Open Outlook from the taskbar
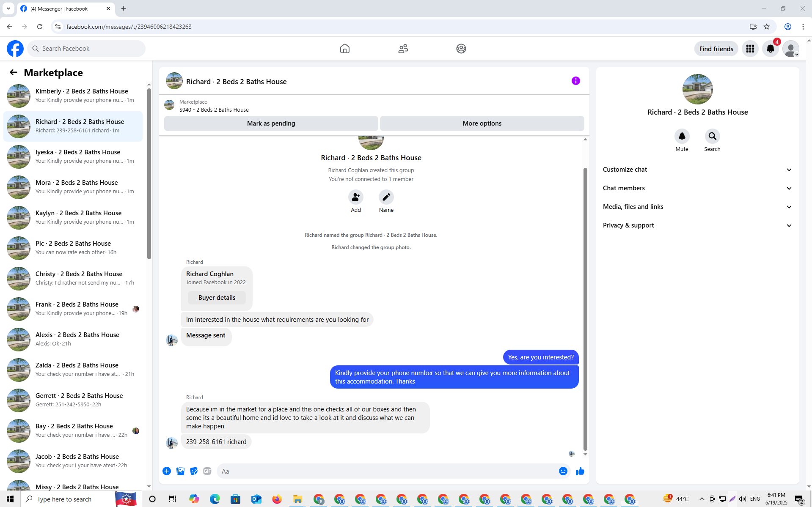 pos(256,499)
